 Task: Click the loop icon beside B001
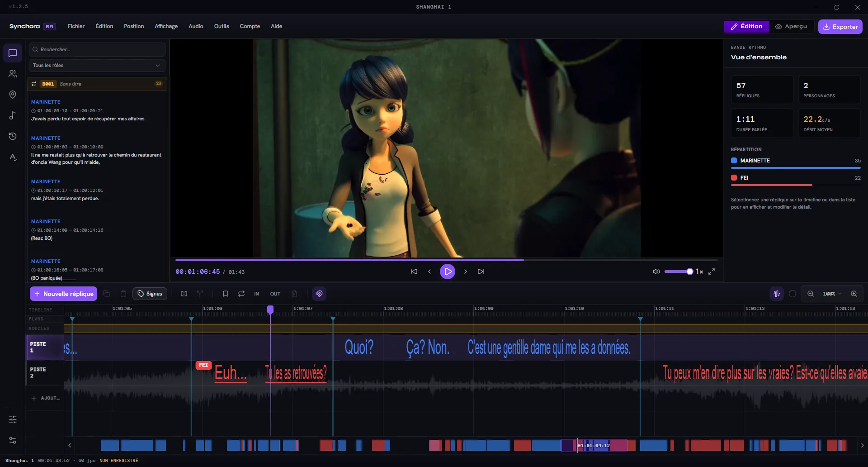click(34, 84)
